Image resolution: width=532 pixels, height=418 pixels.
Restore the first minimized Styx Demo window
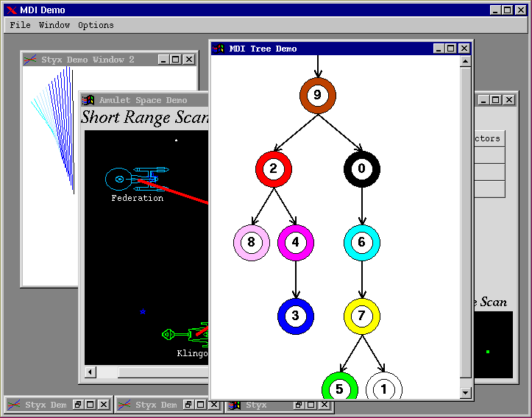(x=77, y=405)
